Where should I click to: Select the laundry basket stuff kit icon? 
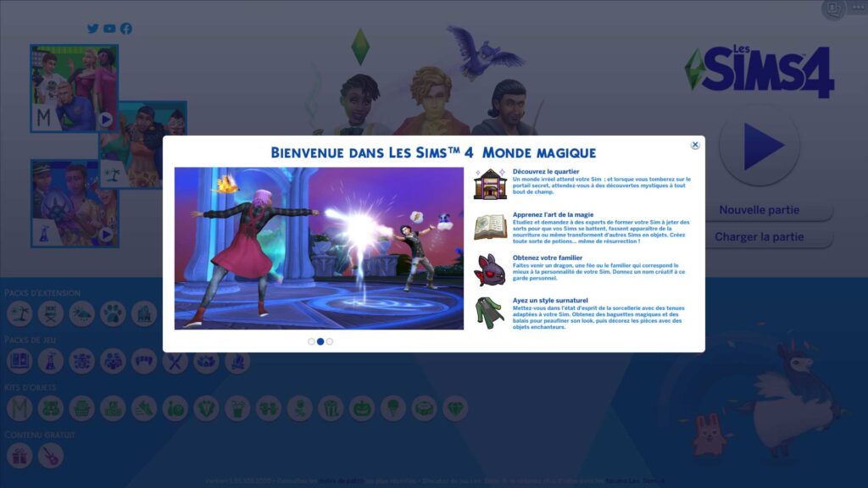coord(81,408)
